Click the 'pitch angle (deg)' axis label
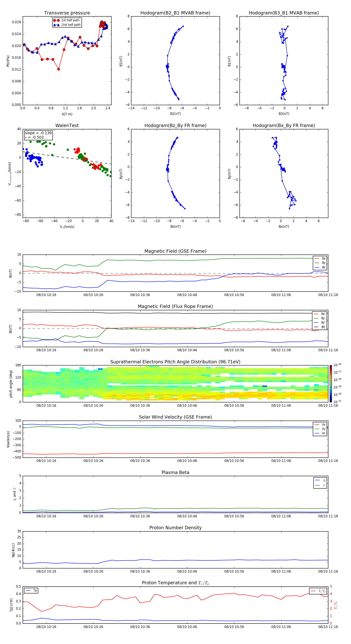351x644 pixels. [11, 384]
